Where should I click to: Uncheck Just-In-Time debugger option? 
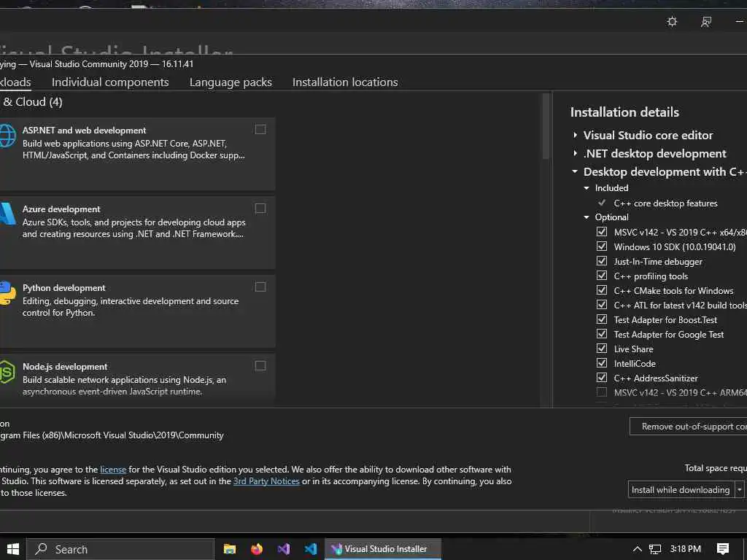pyautogui.click(x=602, y=261)
